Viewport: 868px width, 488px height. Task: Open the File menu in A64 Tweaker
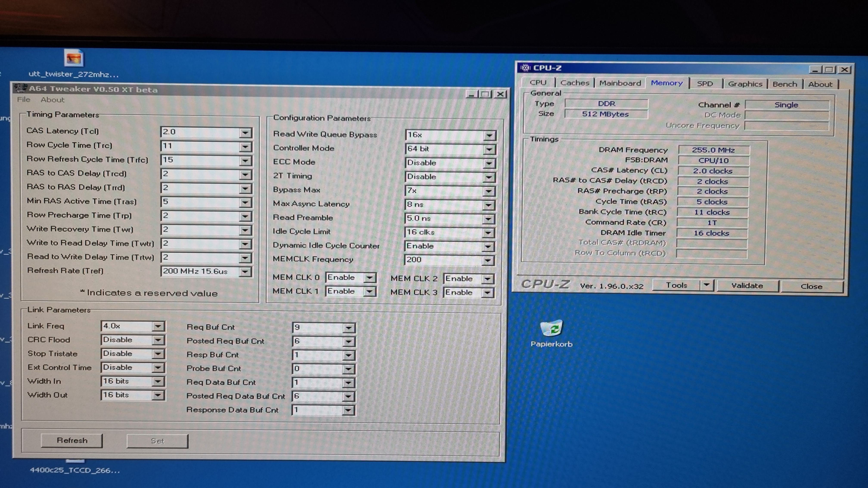point(24,99)
